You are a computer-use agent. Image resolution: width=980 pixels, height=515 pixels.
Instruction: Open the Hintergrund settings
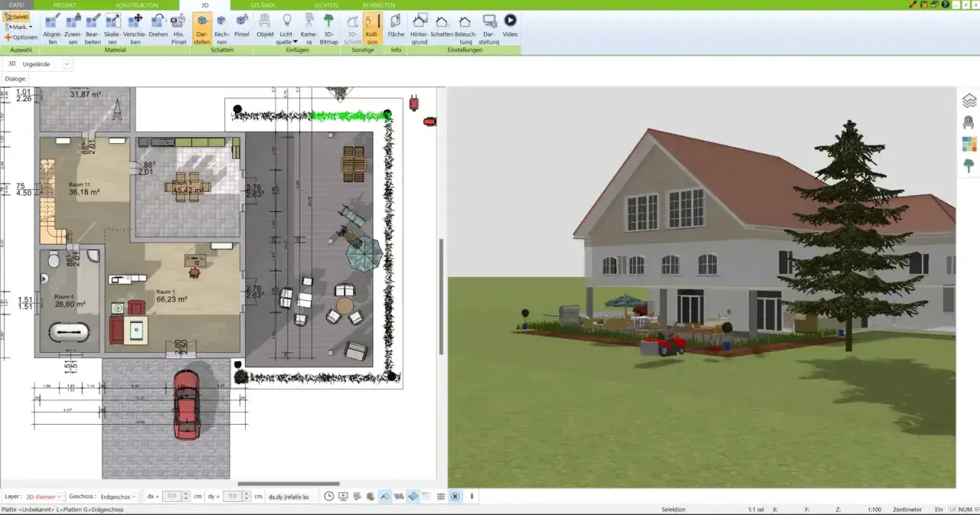420,28
